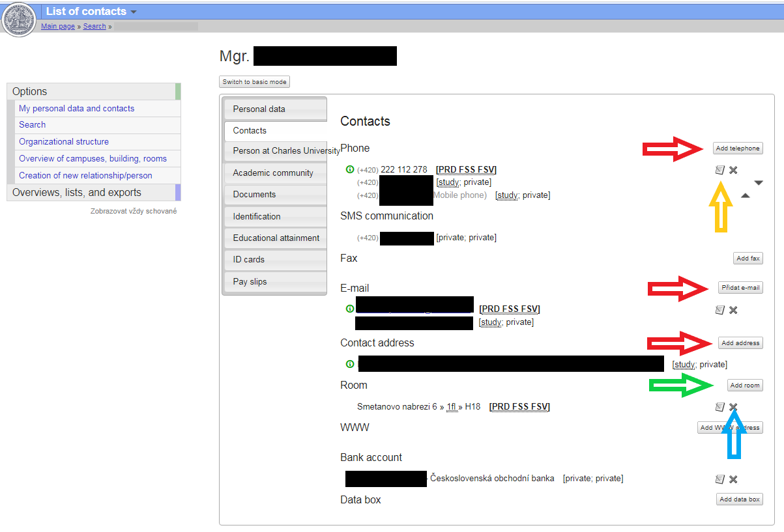Viewport: 784px width, 532px height.
Task: Open the ID cards tab
Action: tap(275, 259)
